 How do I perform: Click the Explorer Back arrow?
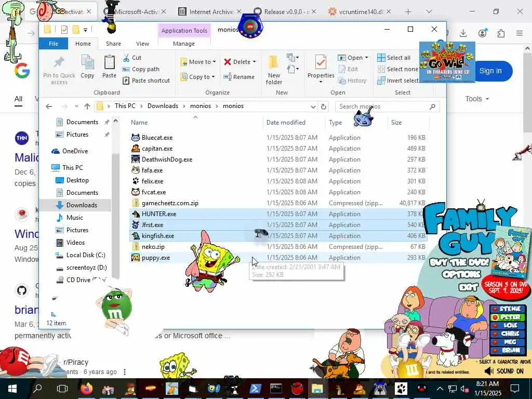click(49, 107)
